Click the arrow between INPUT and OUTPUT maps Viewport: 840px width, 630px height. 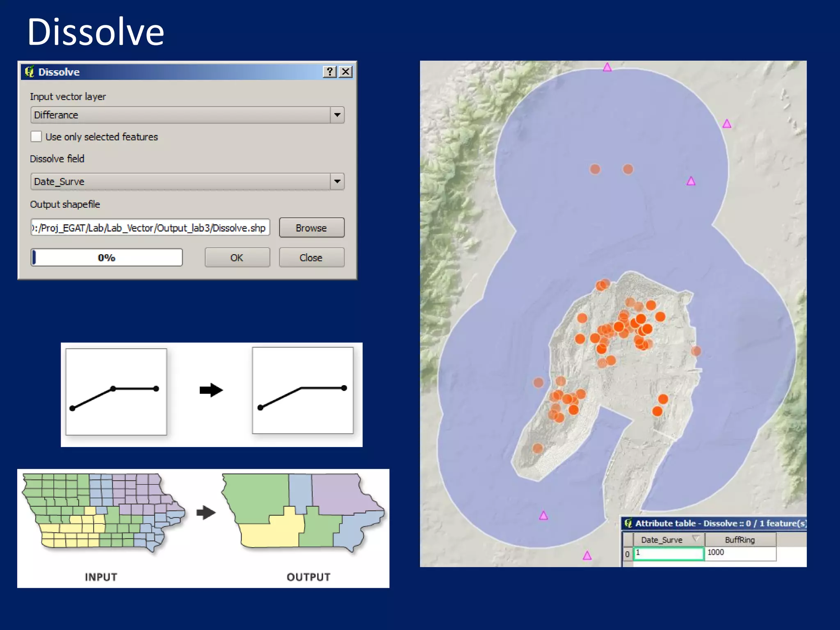click(x=206, y=512)
